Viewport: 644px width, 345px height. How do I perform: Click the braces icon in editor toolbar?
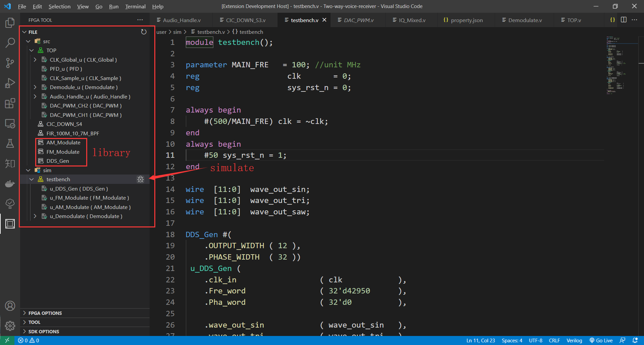tap(612, 20)
